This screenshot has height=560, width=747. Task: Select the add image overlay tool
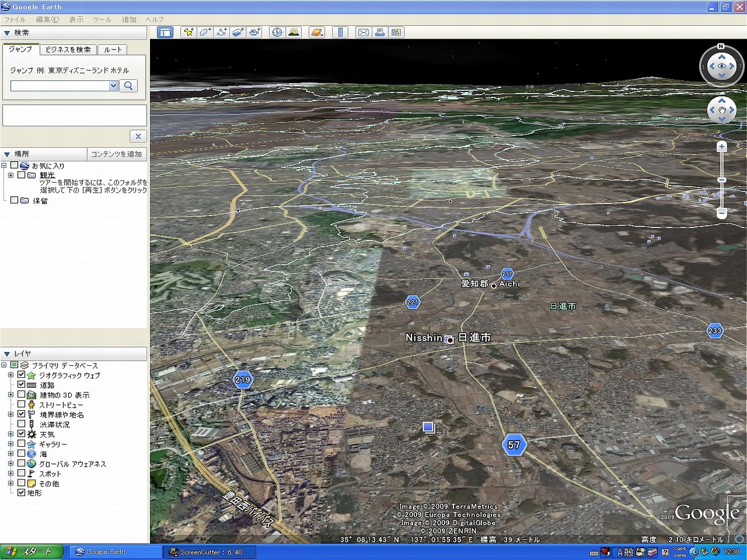tap(238, 32)
